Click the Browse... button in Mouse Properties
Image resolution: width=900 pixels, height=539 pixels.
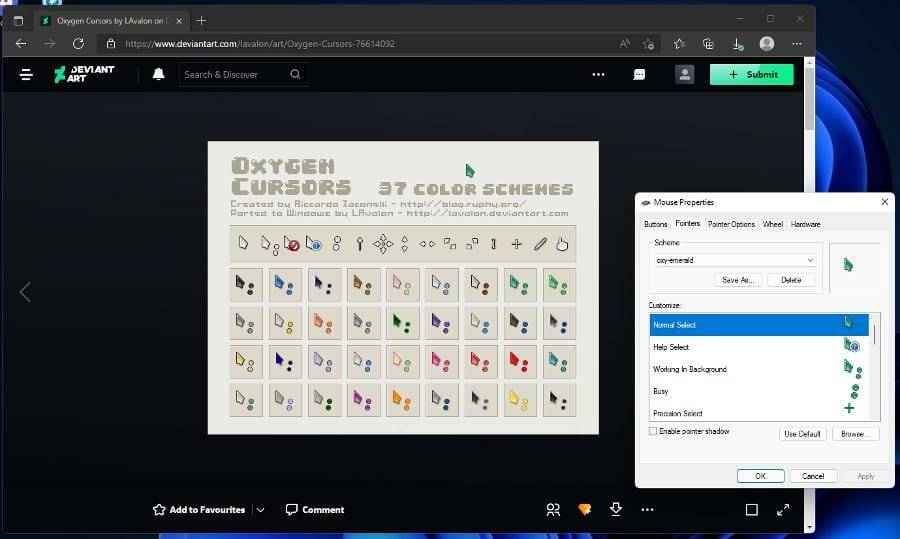point(853,434)
